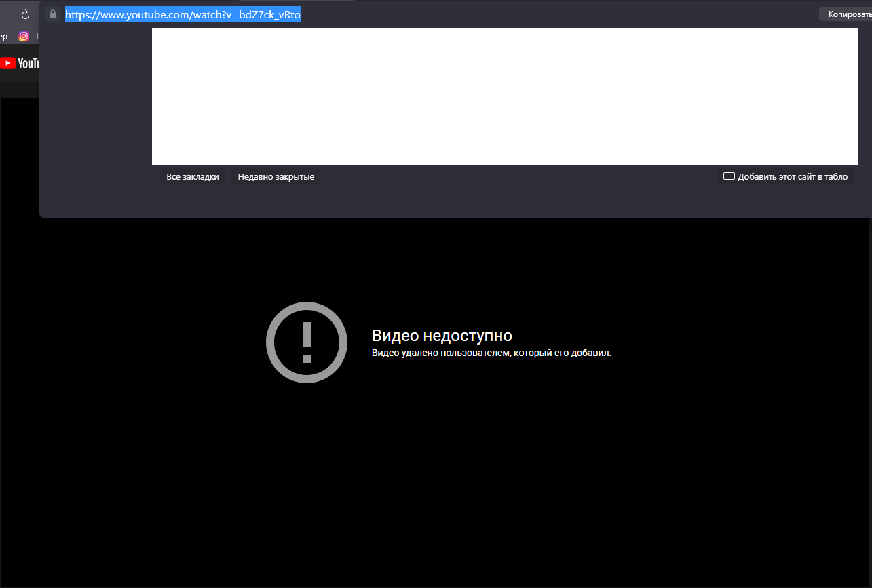Click empty address bar space after the URL
The height and width of the screenshot is (588, 872).
(543, 14)
